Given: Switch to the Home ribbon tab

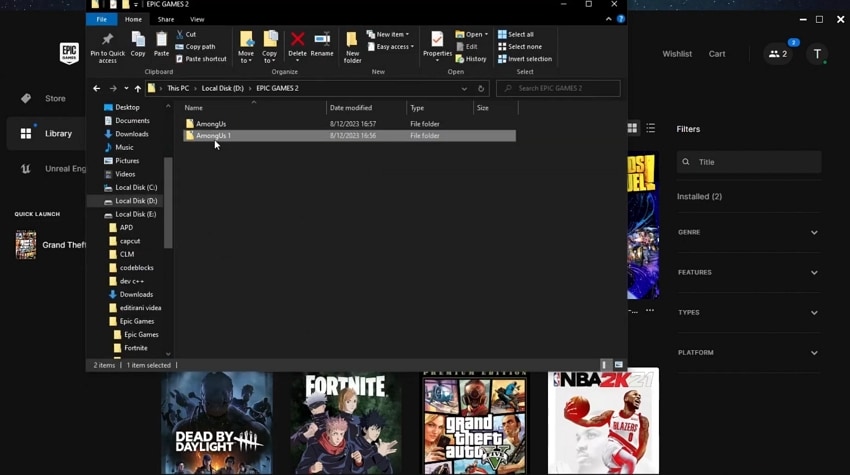Looking at the screenshot, I should tap(133, 19).
